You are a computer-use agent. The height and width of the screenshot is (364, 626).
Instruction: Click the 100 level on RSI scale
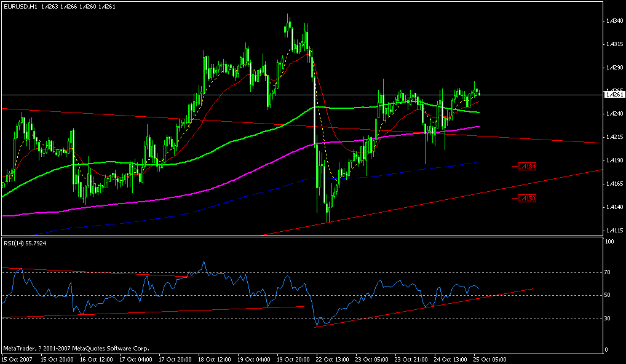[x=609, y=242]
